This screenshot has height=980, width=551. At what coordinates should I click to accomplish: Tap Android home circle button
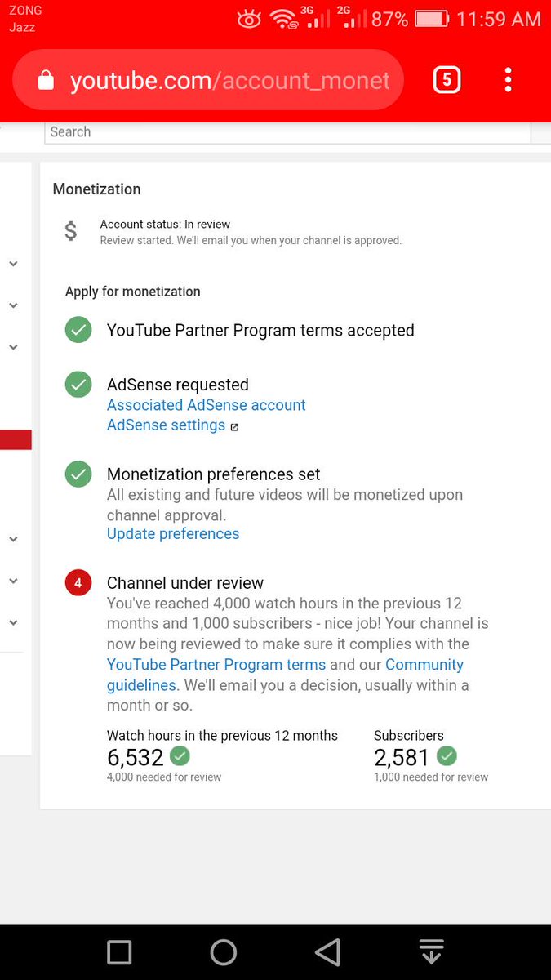pos(223,952)
